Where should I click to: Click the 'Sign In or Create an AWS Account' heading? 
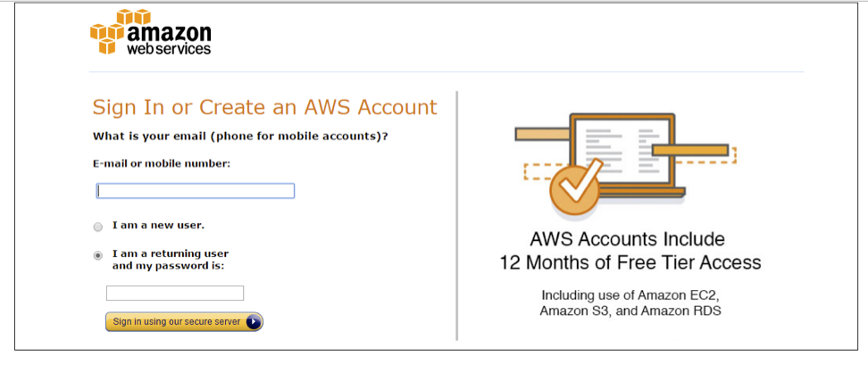pyautogui.click(x=264, y=107)
